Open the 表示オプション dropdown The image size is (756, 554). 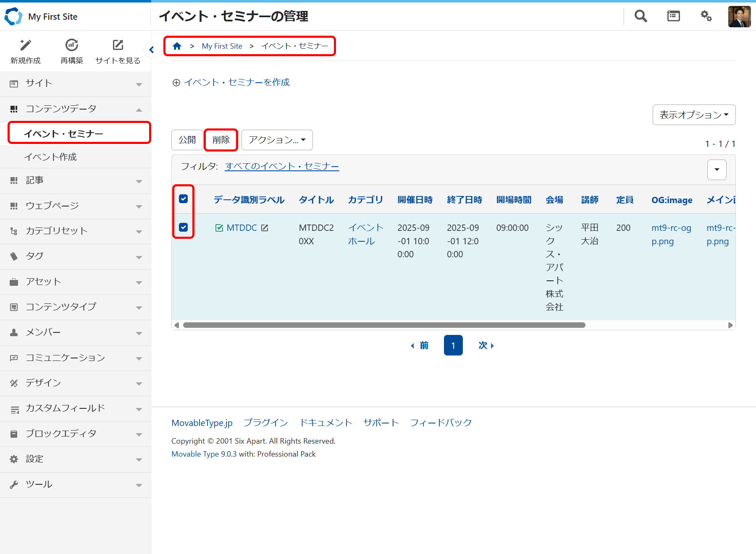(694, 115)
